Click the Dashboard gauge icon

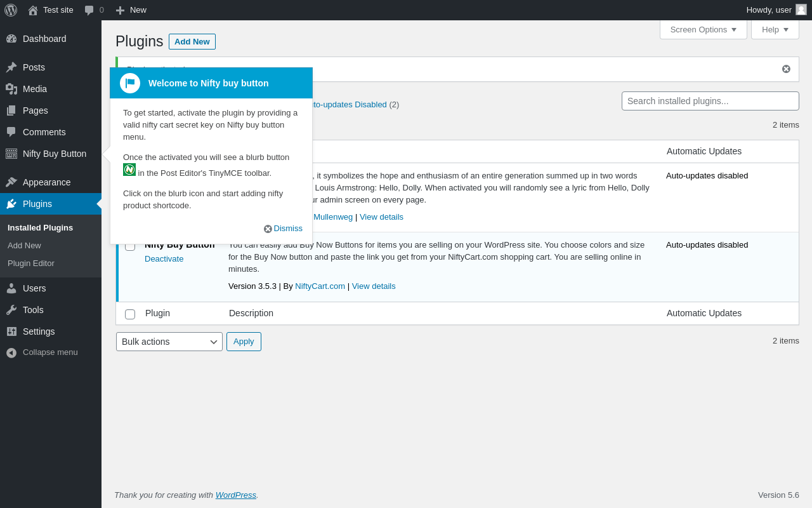[x=11, y=39]
